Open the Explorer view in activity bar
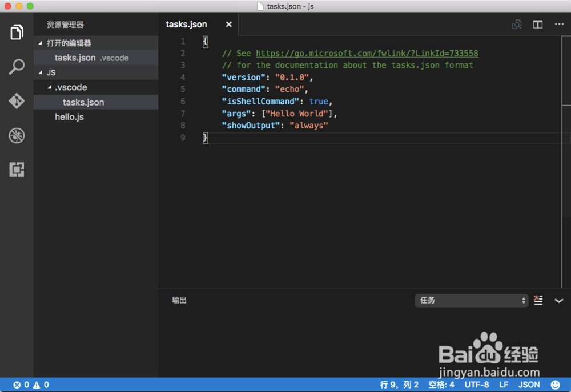This screenshot has width=571, height=392. pos(17,33)
